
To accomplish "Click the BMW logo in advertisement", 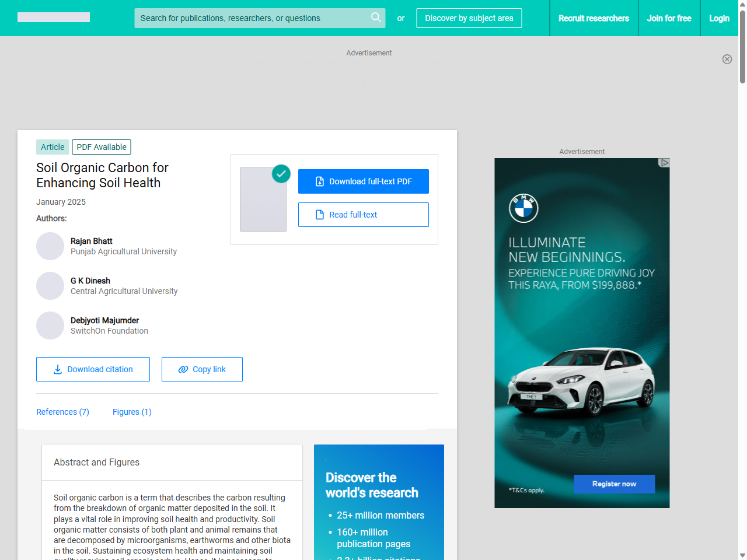I will pyautogui.click(x=523, y=208).
